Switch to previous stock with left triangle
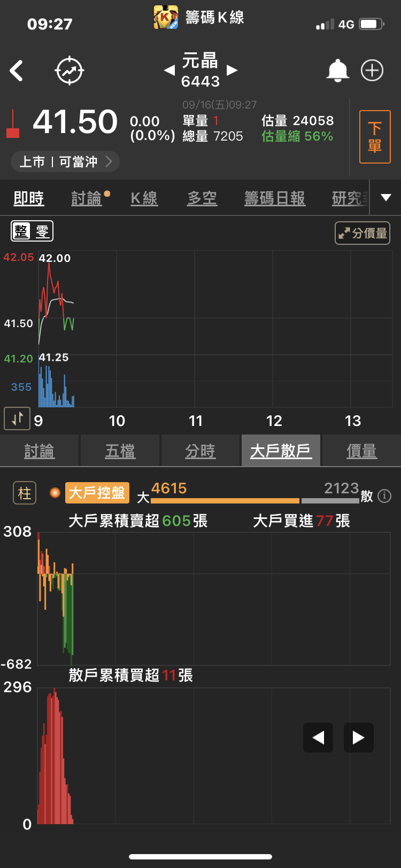This screenshot has height=868, width=401. coord(169,70)
